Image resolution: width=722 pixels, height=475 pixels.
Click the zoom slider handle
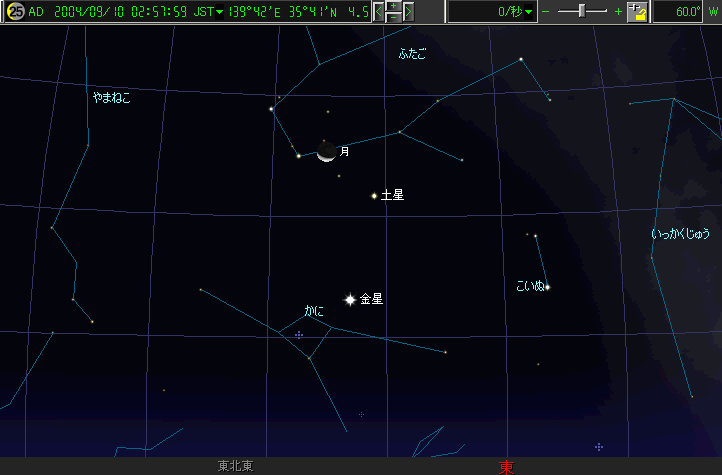[581, 12]
